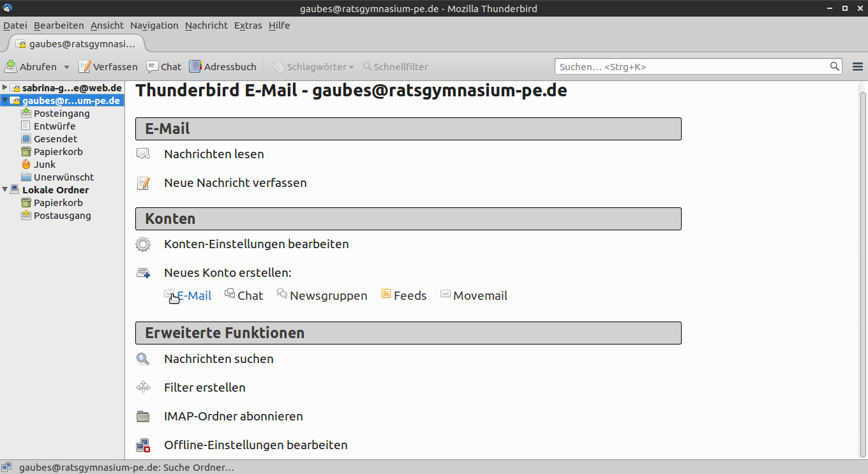Click the gear icon for Konten-Einstellungen

pos(143,244)
